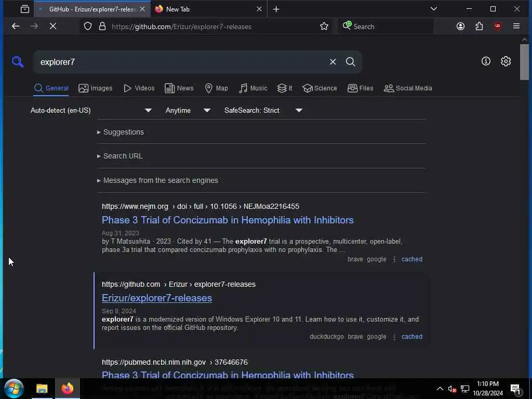Click NEJM result URL breadcrumb
Viewport: 532px width, 399px height.
coord(201,206)
